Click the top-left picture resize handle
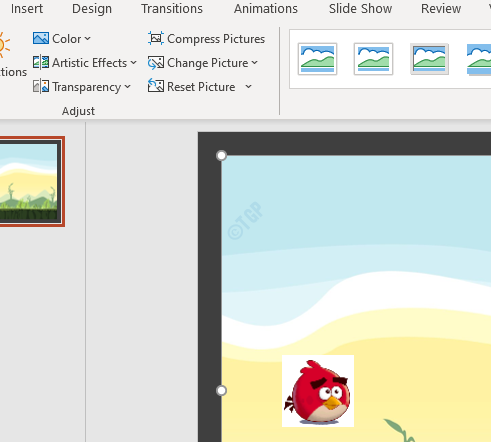Image resolution: width=491 pixels, height=442 pixels. (221, 156)
